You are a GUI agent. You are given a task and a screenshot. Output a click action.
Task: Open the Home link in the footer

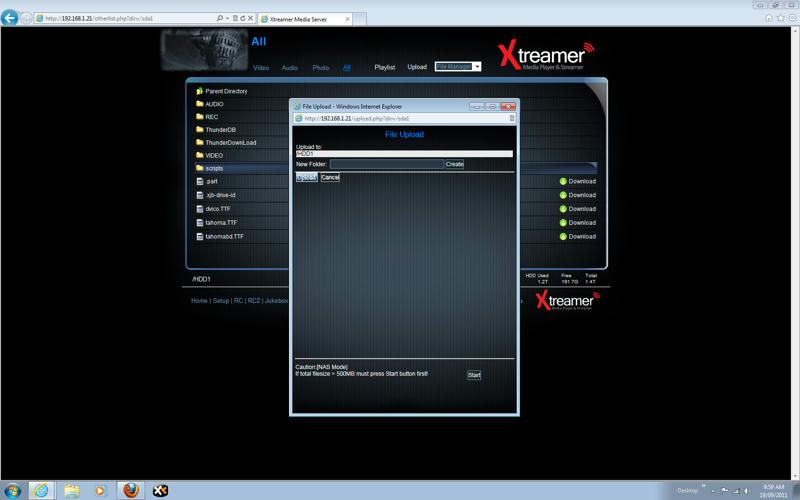pyautogui.click(x=199, y=301)
